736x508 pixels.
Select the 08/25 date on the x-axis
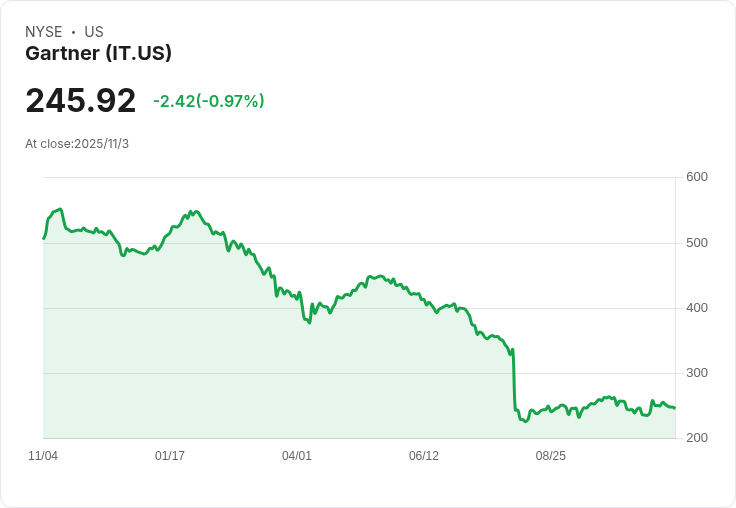click(551, 456)
